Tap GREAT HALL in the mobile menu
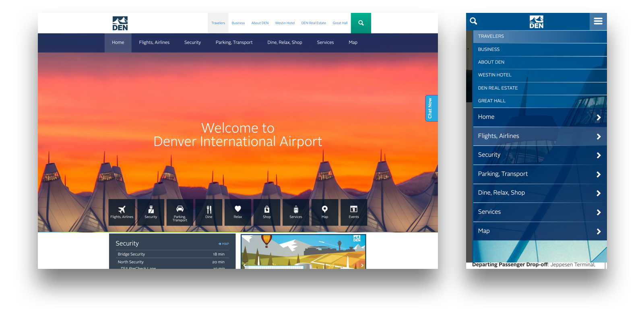The image size is (644, 322). [x=540, y=101]
